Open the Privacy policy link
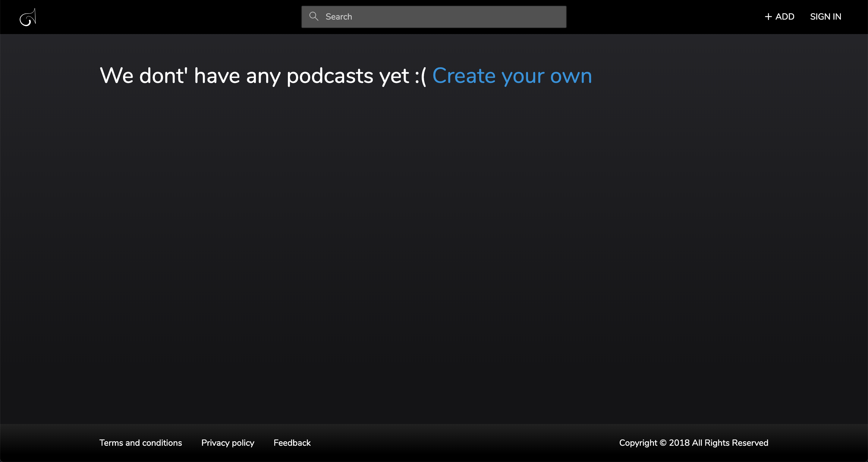Screen dimensions: 868x462 pyautogui.click(x=228, y=443)
